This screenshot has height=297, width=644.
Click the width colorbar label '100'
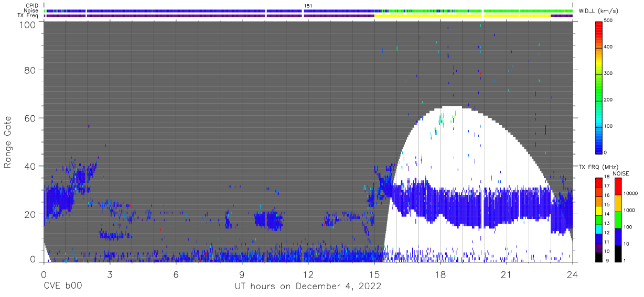(609, 126)
